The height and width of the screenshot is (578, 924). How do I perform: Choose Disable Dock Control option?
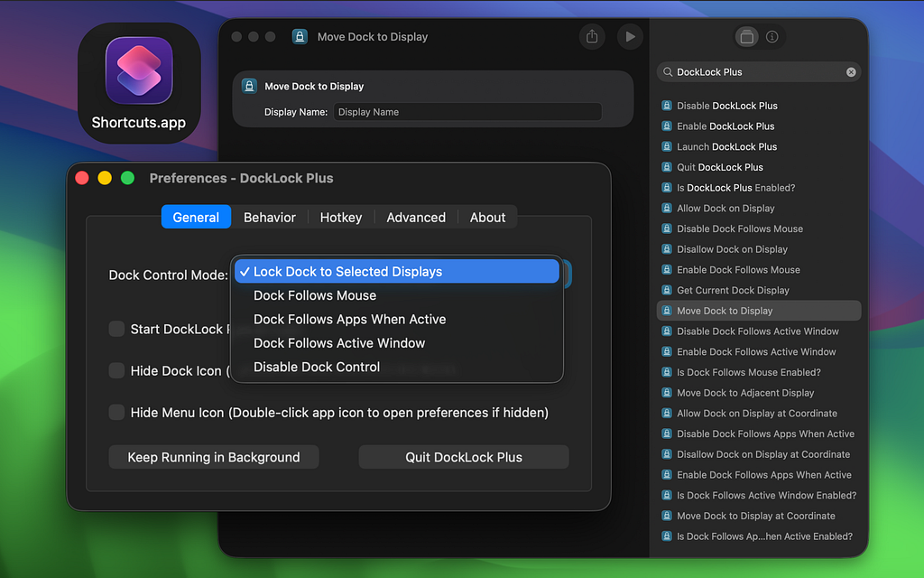click(x=397, y=367)
